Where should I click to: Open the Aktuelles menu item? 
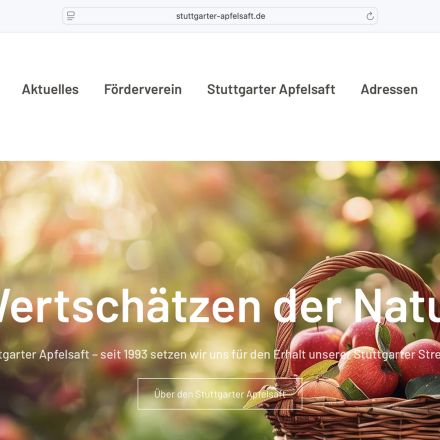pyautogui.click(x=50, y=89)
